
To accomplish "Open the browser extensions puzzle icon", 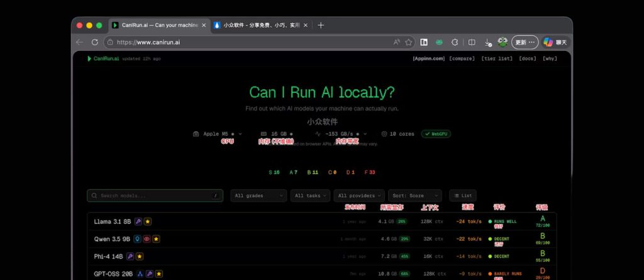I will coord(455,42).
